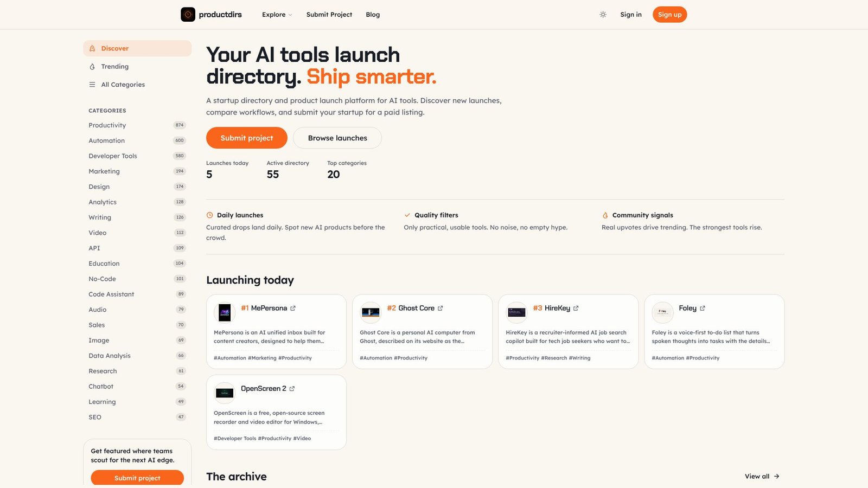
Task: Click the Daily launches clock icon
Action: coord(210,215)
